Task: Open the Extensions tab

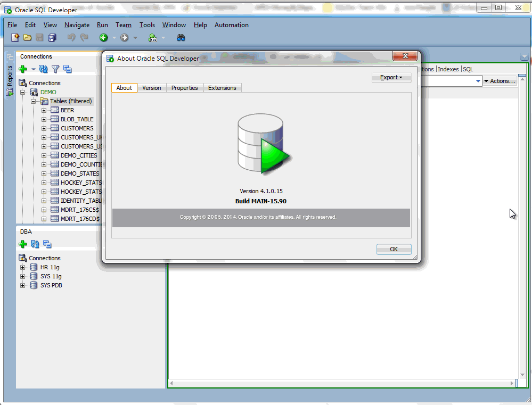Action: pyautogui.click(x=222, y=88)
